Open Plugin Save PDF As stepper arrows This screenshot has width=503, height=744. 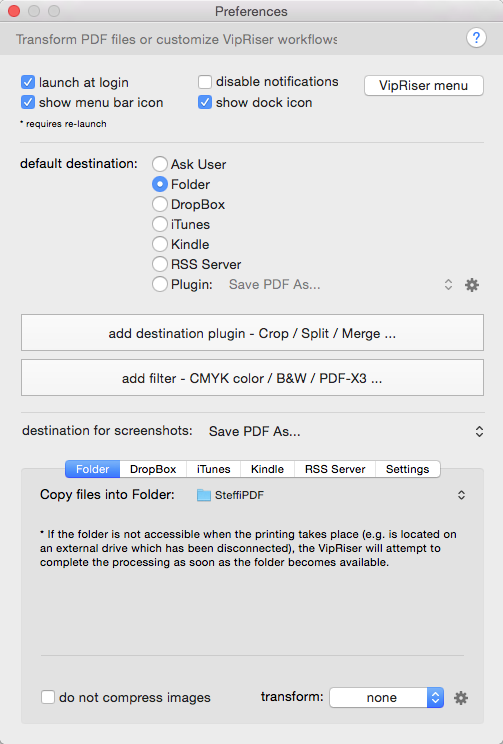448,285
